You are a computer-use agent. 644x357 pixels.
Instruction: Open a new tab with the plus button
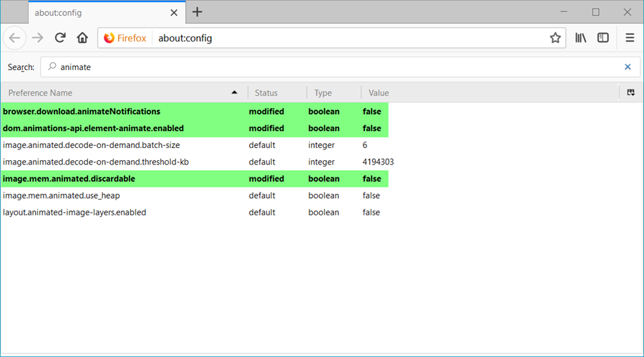pos(197,12)
